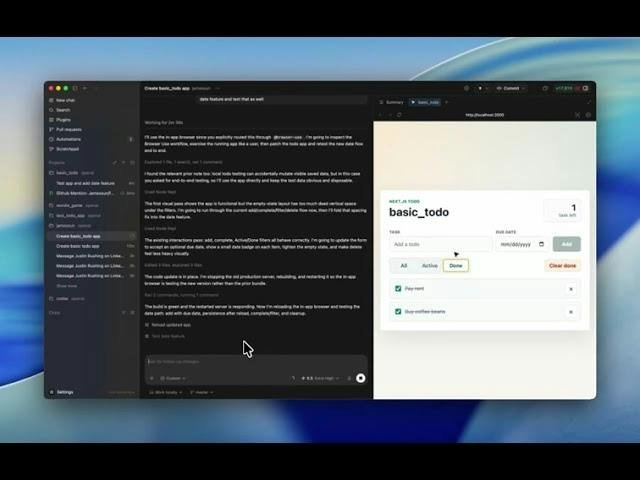Image resolution: width=640 pixels, height=480 pixels.
Task: Click the browser back arrow beside reload
Action: click(x=380, y=115)
